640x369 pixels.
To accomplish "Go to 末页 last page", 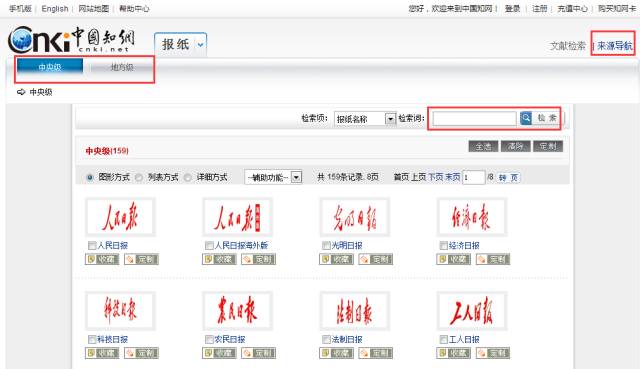I will [453, 177].
